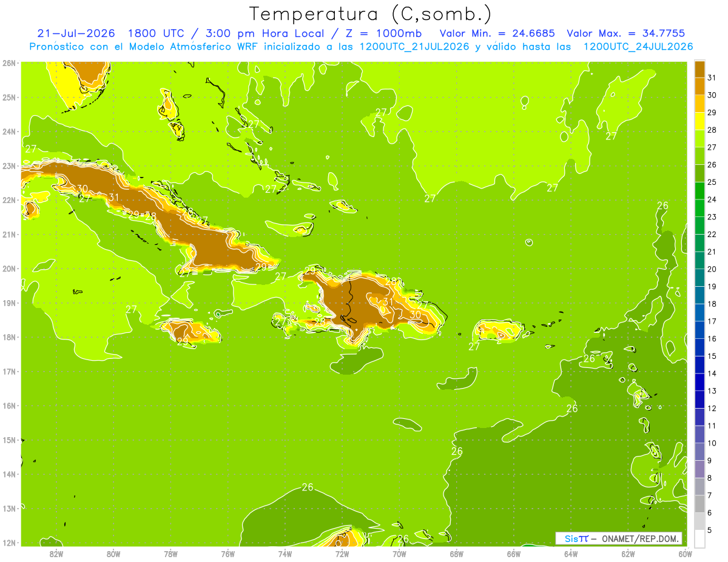Click the 62W longitude label
728x562 pixels.
tap(629, 554)
